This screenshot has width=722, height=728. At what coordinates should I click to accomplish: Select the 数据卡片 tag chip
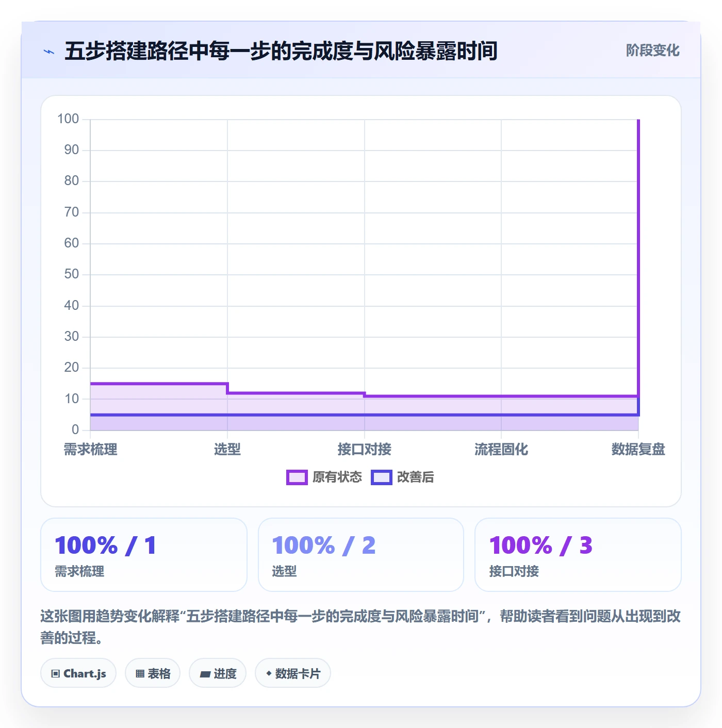coord(293,673)
